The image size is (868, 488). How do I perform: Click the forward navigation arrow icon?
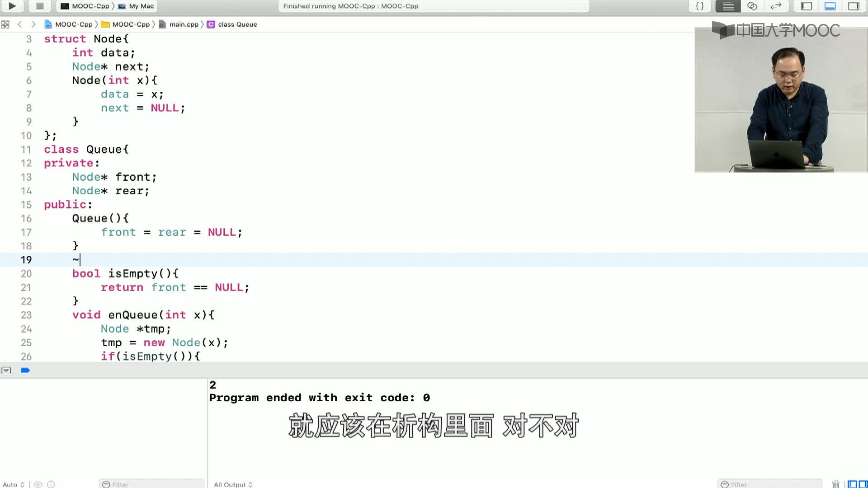pos(33,24)
